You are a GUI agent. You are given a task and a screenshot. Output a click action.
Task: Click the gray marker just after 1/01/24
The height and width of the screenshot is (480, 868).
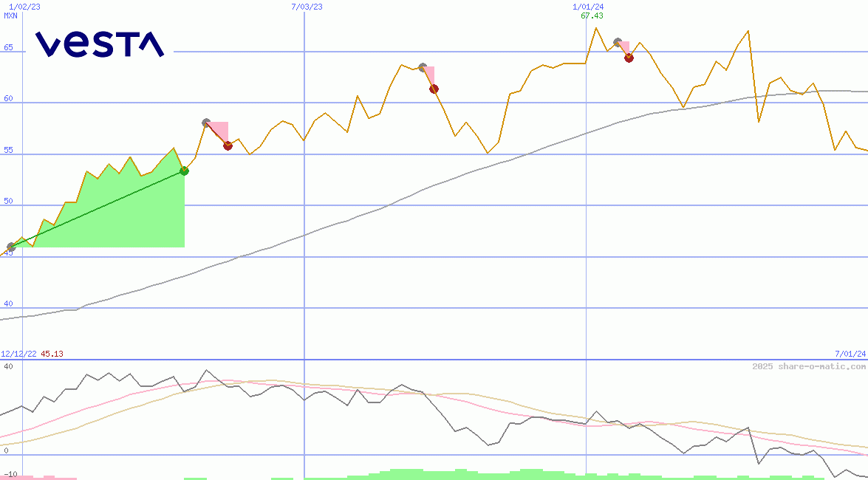(618, 42)
